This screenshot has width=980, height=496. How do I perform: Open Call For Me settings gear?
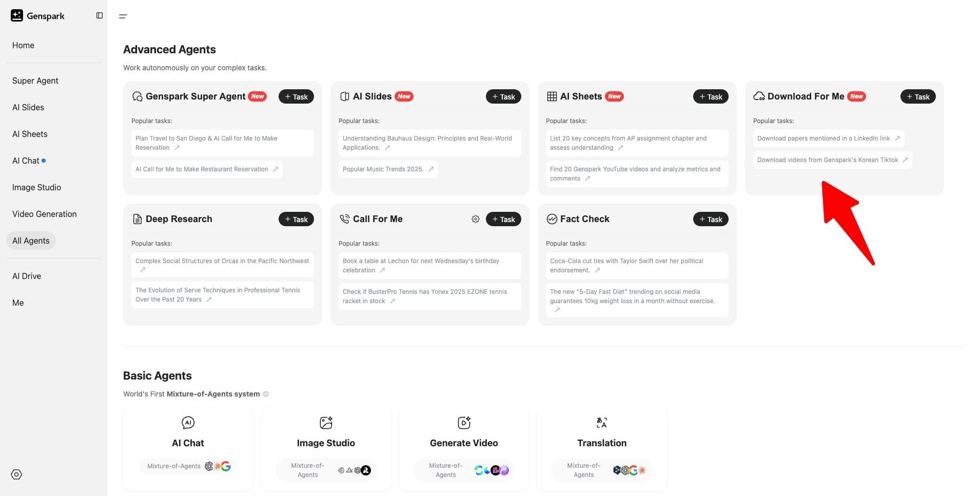coord(476,219)
